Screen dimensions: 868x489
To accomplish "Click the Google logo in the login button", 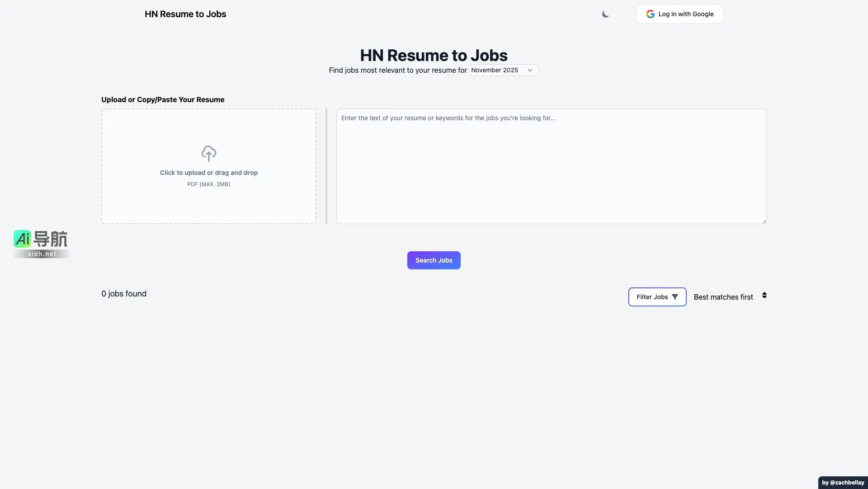I will pyautogui.click(x=650, y=14).
